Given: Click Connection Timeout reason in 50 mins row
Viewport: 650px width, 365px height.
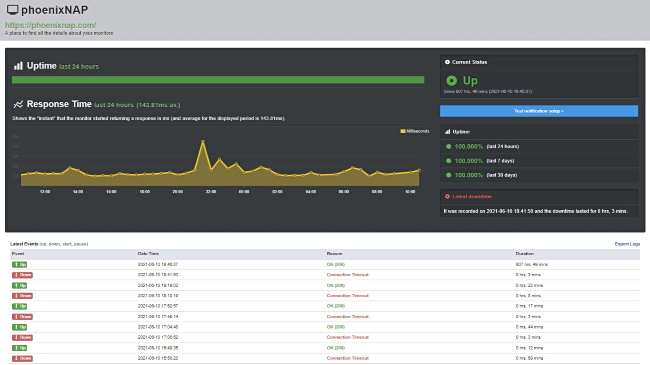Looking at the screenshot, I should point(347,358).
